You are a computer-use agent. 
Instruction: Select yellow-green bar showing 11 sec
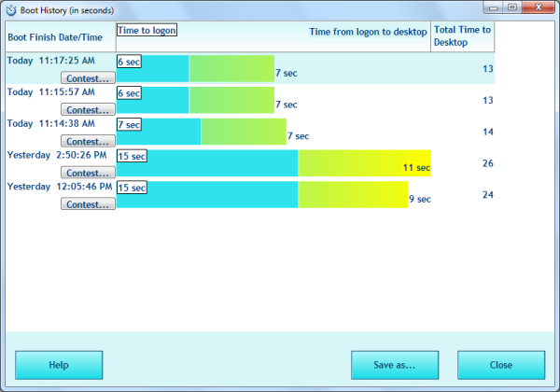click(364, 163)
